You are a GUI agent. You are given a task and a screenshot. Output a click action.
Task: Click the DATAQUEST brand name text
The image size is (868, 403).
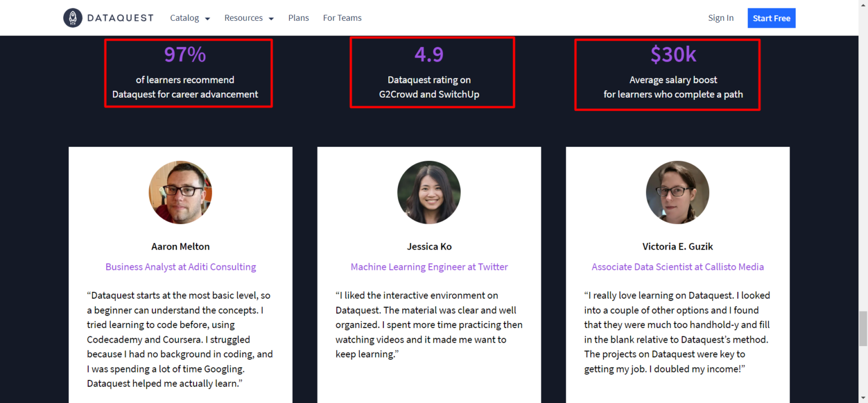coord(121,17)
